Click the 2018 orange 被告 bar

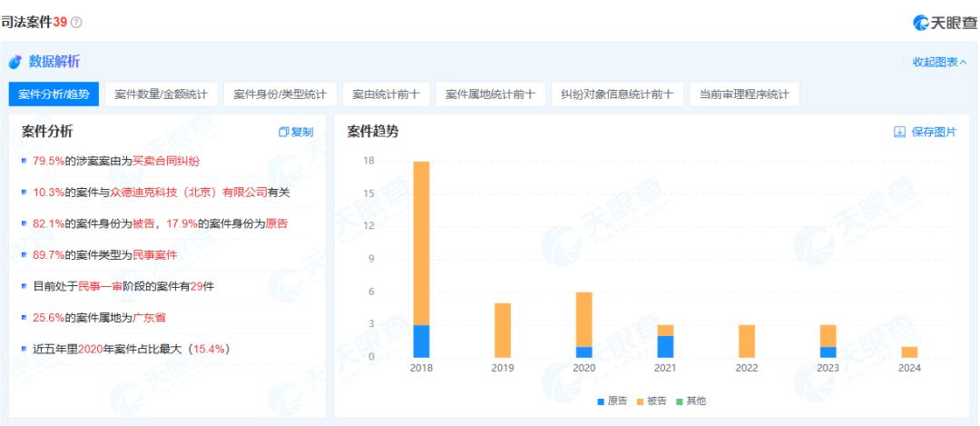tap(421, 243)
